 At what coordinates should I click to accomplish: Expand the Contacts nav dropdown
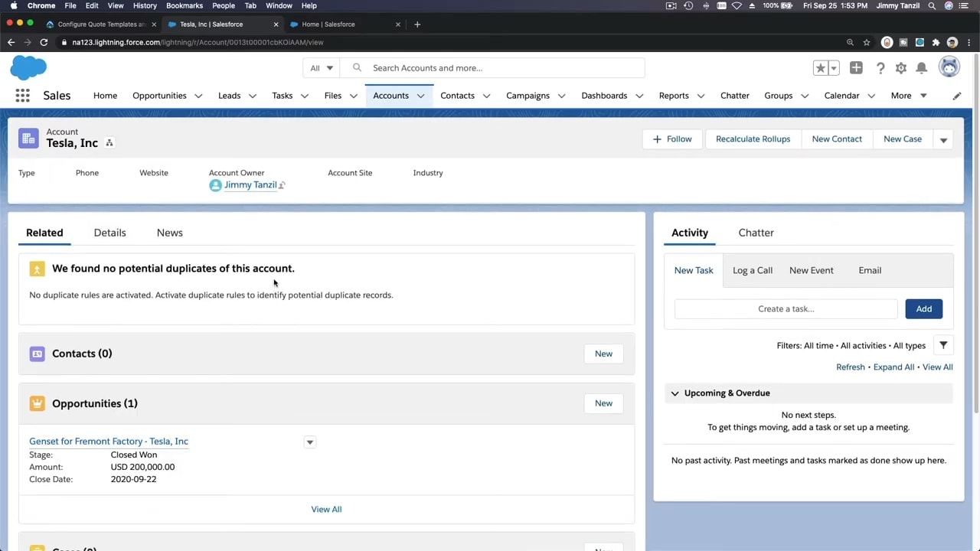[x=487, y=96]
